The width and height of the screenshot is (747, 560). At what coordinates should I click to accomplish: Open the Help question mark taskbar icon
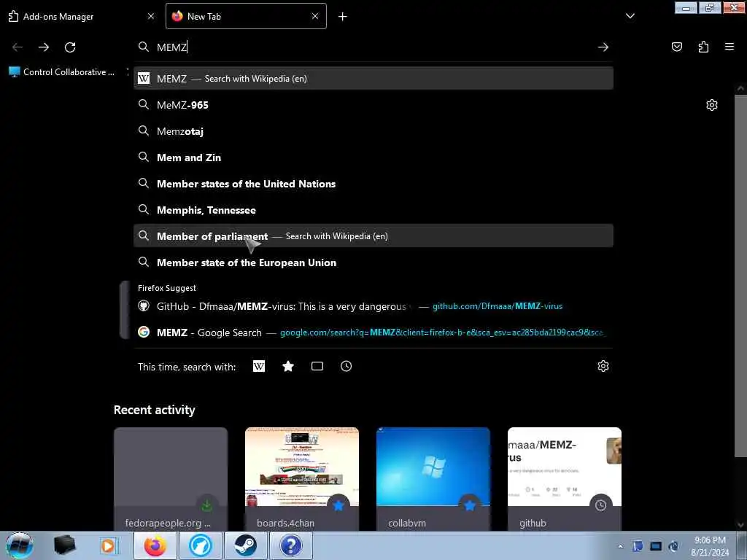click(290, 545)
